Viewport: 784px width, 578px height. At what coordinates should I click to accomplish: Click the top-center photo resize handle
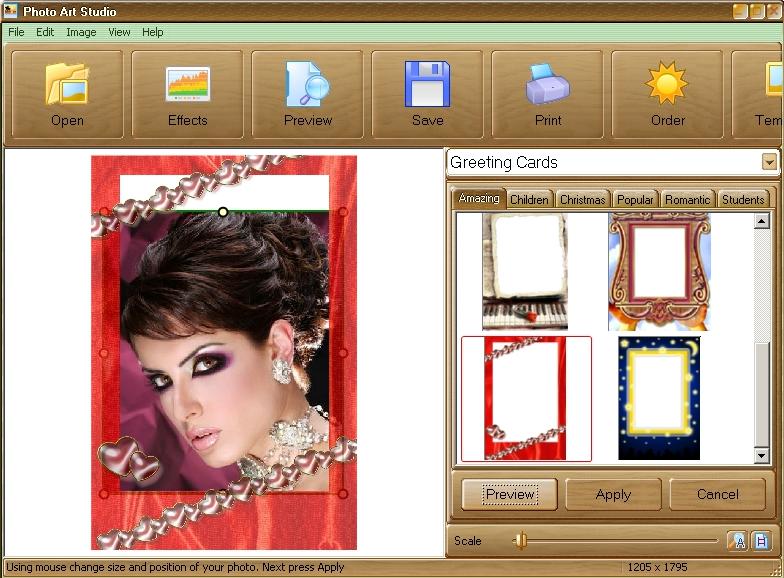[x=223, y=212]
